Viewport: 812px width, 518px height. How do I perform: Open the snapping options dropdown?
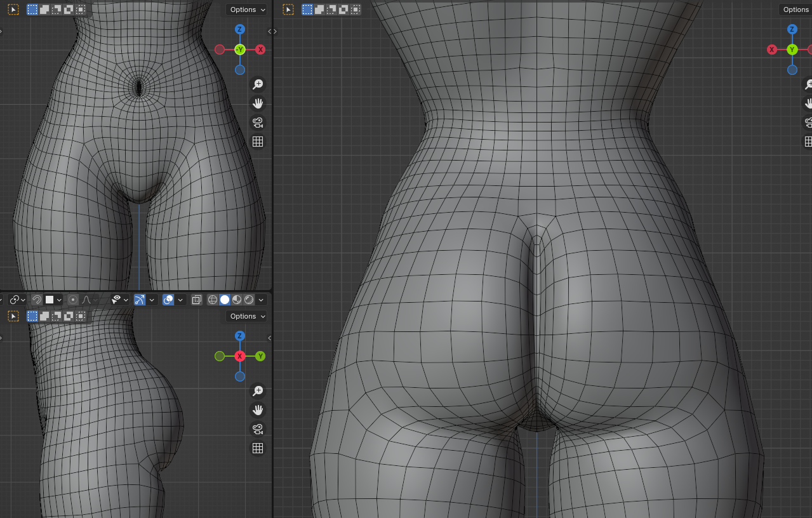tap(53, 300)
